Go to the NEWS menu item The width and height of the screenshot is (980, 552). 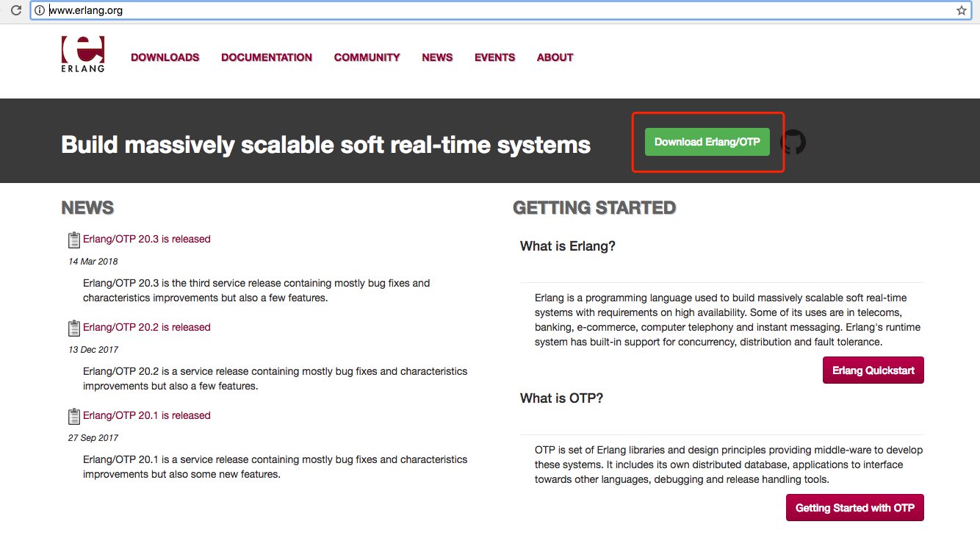pos(437,57)
